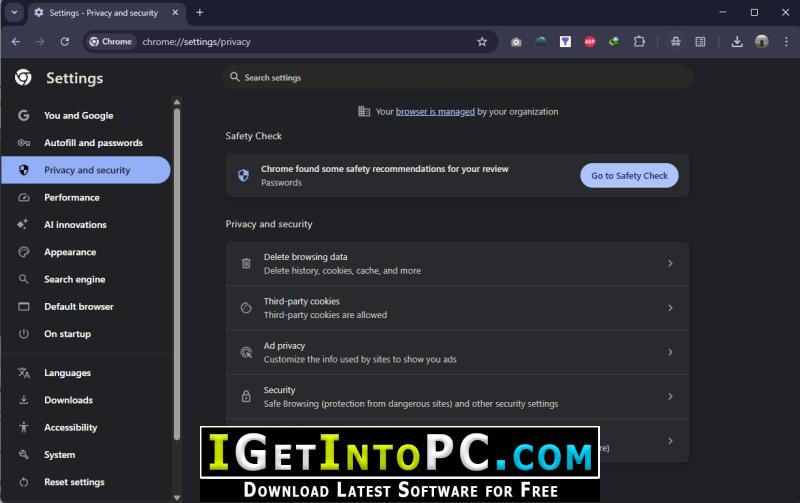Viewport: 800px width, 503px height.
Task: Open the side panel icon
Action: pyautogui.click(x=701, y=42)
